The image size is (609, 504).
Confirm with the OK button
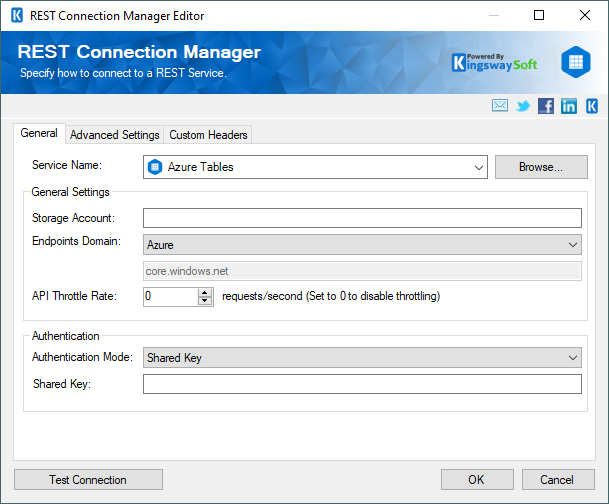coord(477,480)
